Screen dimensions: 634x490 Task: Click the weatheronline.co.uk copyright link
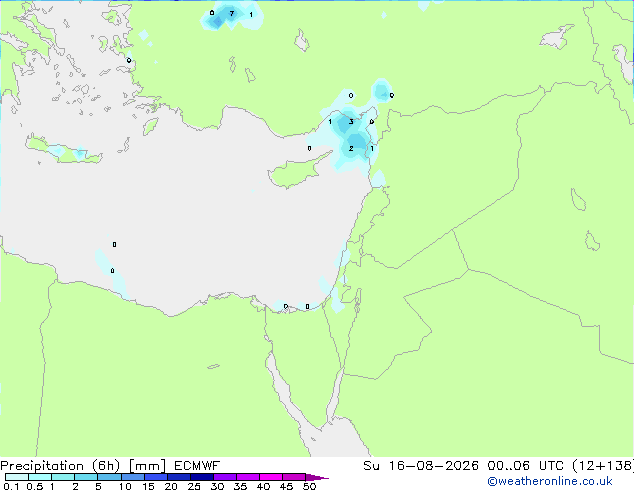click(550, 481)
